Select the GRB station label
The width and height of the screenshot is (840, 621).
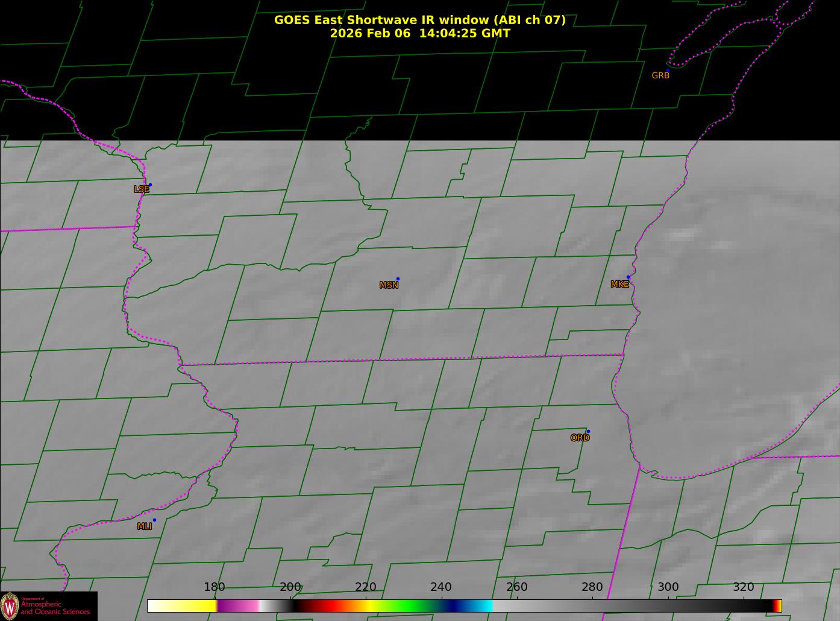(x=660, y=76)
